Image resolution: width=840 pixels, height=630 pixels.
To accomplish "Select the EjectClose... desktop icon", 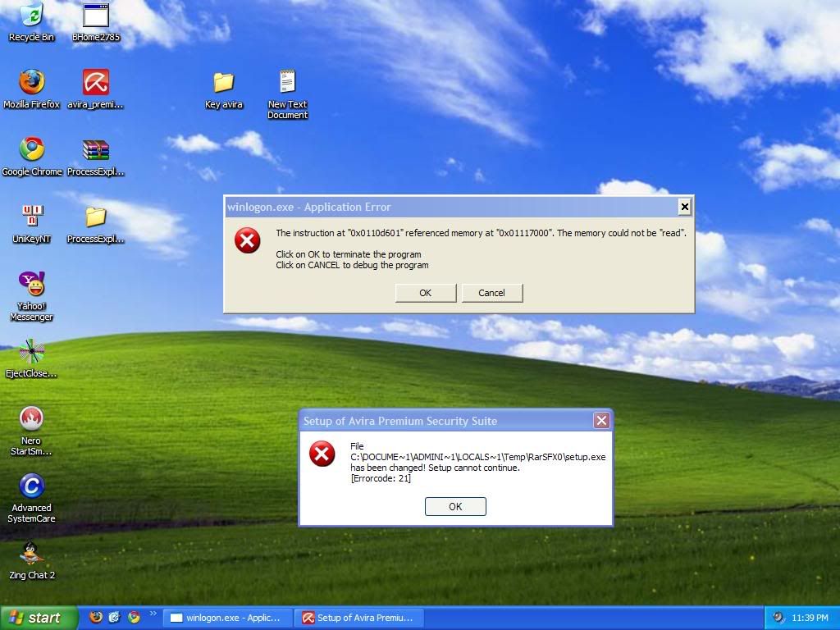I will (32, 358).
